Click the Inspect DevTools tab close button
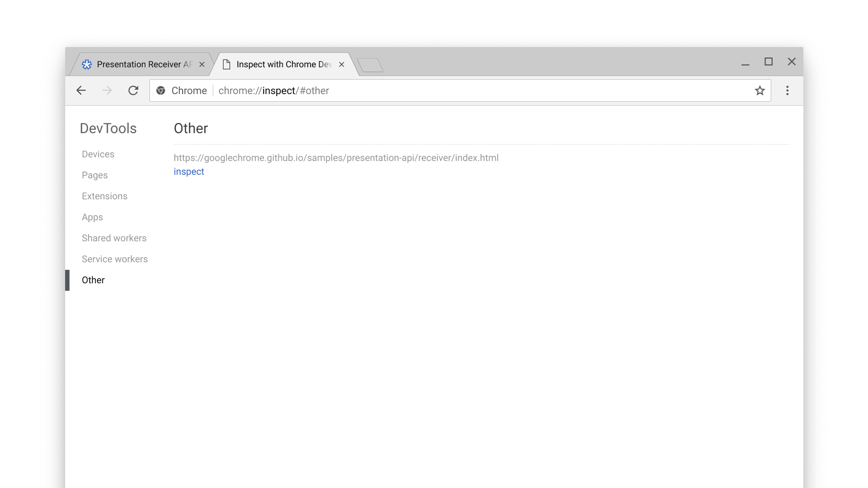This screenshot has height=488, width=868. click(342, 64)
